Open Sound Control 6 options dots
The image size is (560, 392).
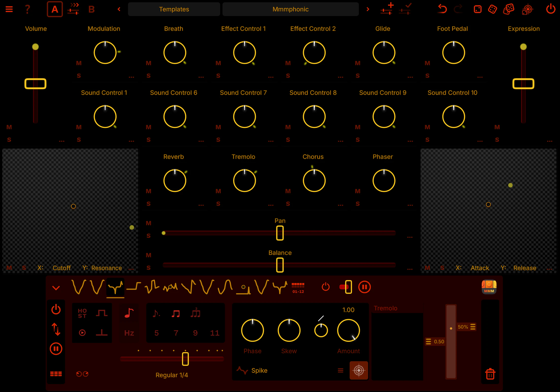coord(201,141)
